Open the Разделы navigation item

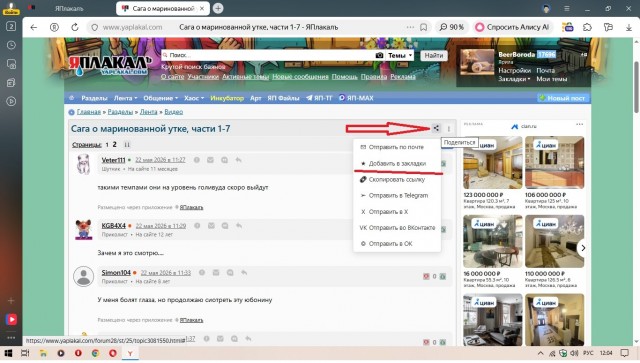pyautogui.click(x=94, y=98)
